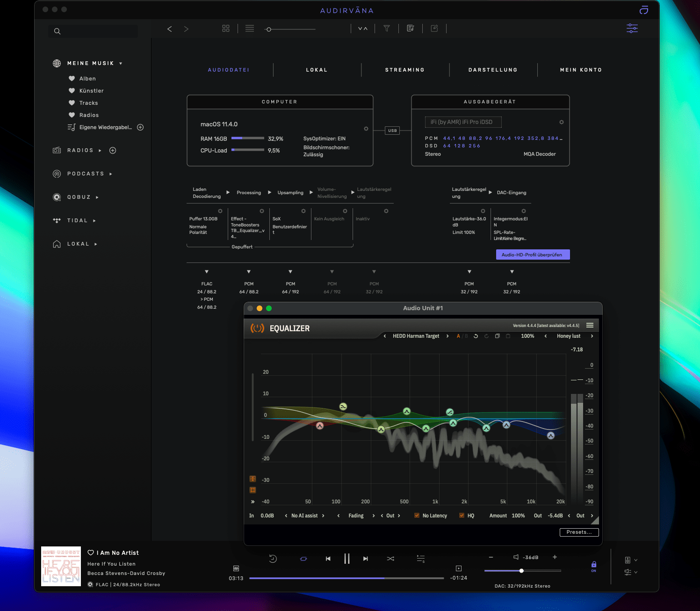This screenshot has height=611, width=700.
Task: Go forward with the right arrow
Action: [x=186, y=29]
